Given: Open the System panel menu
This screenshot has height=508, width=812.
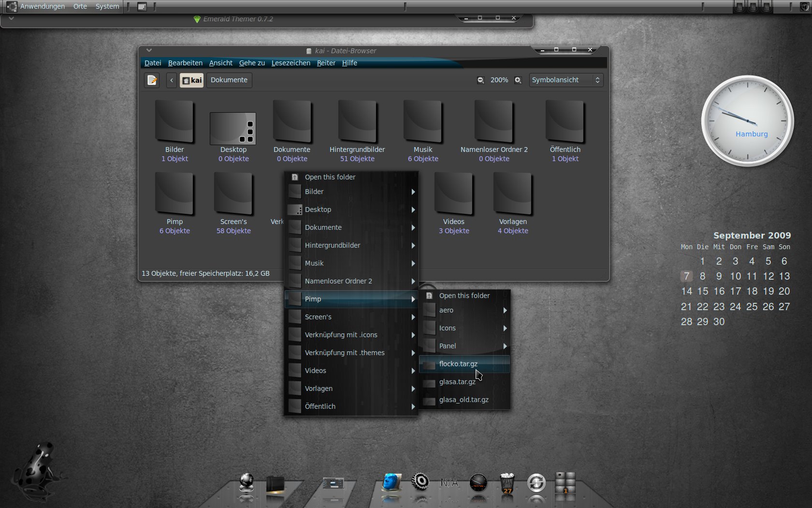Looking at the screenshot, I should 107,6.
